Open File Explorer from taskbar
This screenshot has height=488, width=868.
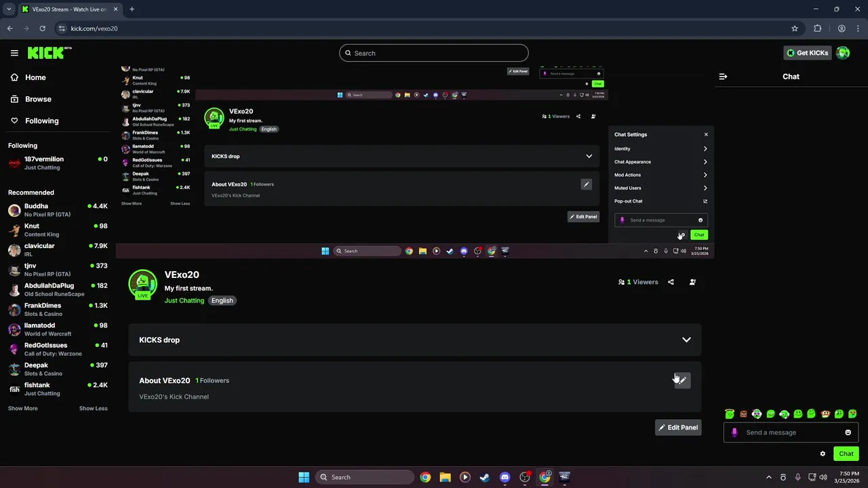tap(445, 477)
